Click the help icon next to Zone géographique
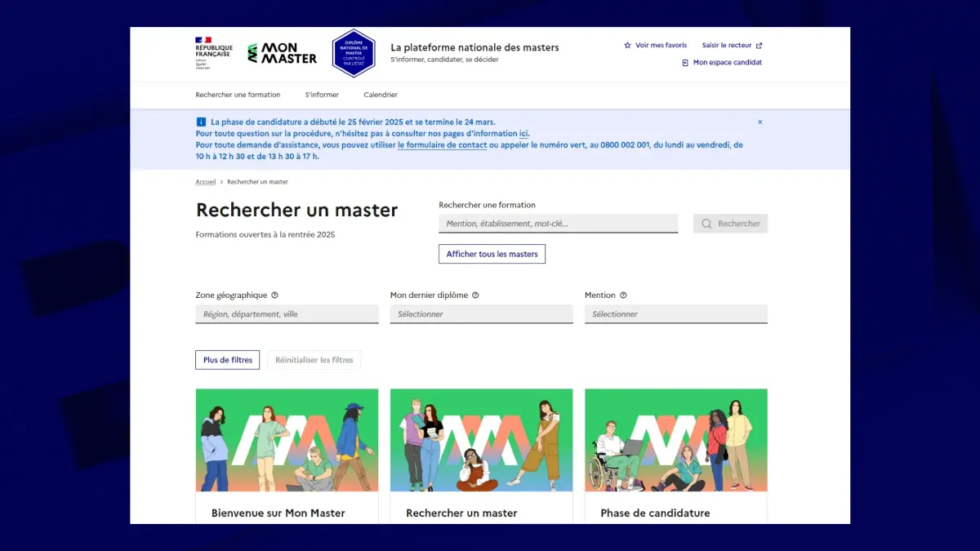Image resolution: width=980 pixels, height=551 pixels. click(x=274, y=295)
